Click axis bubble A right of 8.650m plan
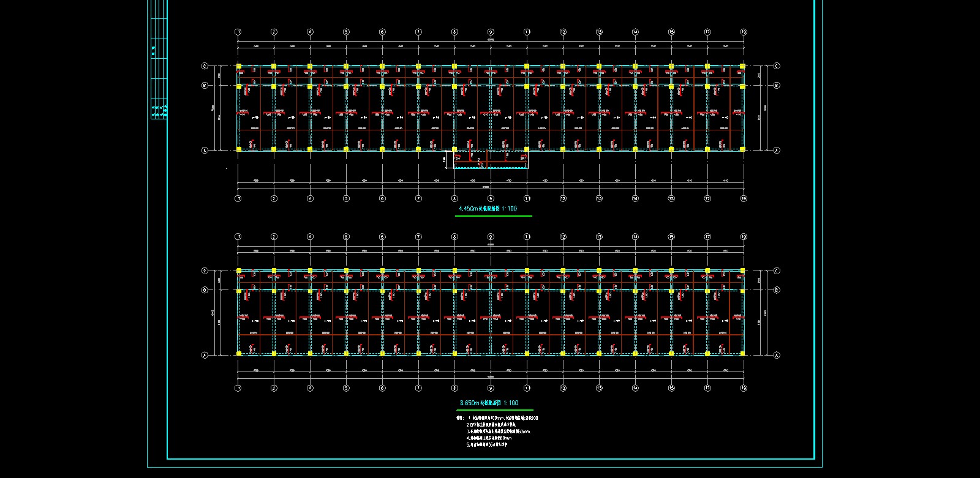This screenshot has height=478, width=980. click(777, 355)
